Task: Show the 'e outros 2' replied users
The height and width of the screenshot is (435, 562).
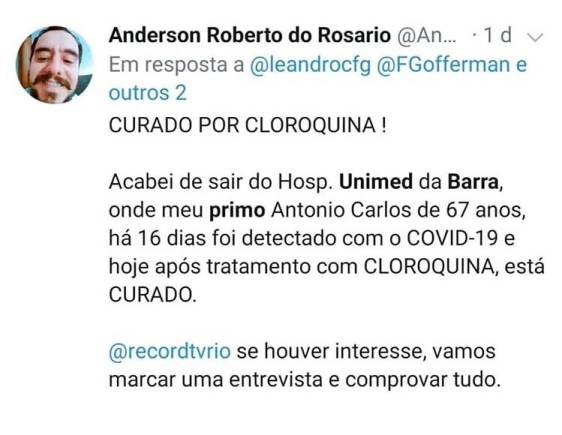Action: 318,79
